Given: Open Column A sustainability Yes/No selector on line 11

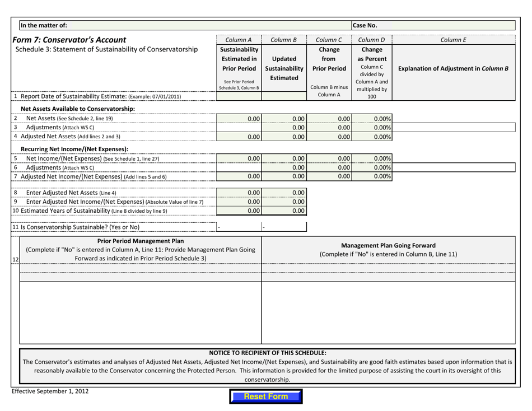Looking at the screenshot, I should tap(239, 226).
